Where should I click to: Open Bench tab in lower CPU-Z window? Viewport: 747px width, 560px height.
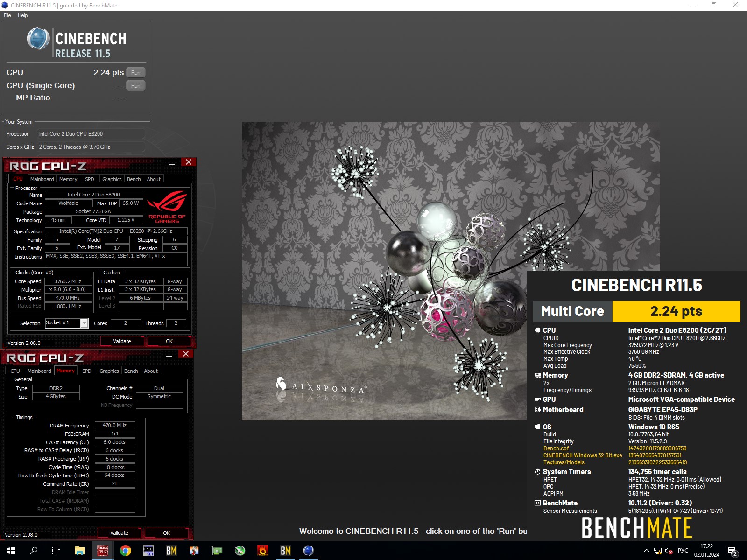pos(131,371)
